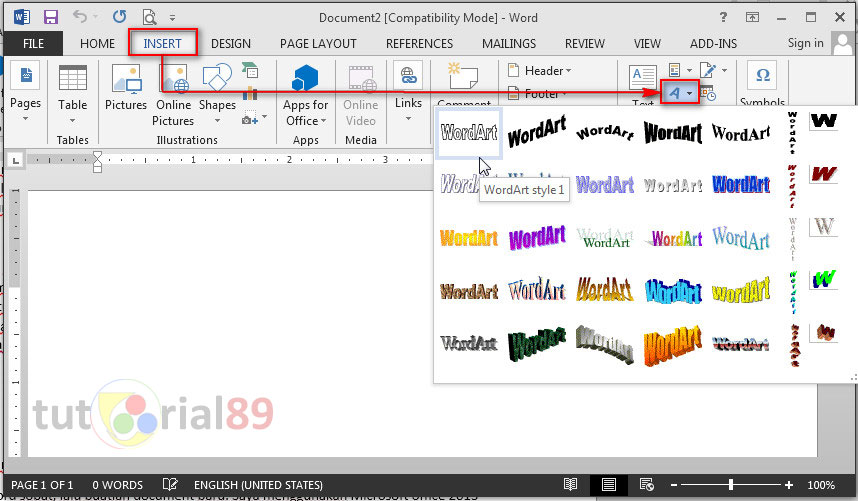Image resolution: width=858 pixels, height=501 pixels.
Task: Click the 100% zoom level
Action: click(x=821, y=485)
